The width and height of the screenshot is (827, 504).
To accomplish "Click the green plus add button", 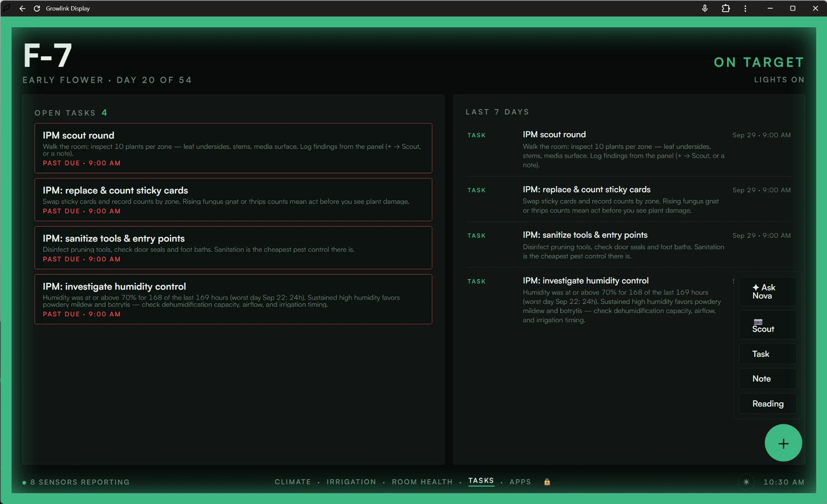I will tap(783, 443).
